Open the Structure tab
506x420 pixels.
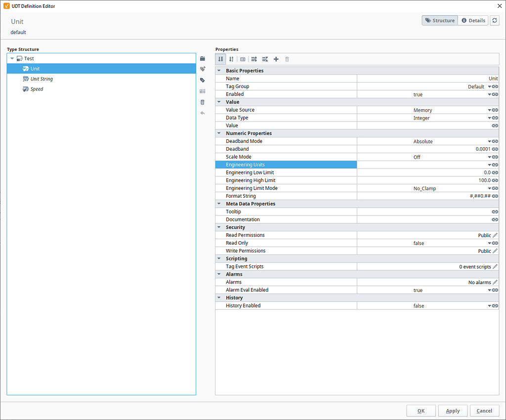click(x=439, y=20)
